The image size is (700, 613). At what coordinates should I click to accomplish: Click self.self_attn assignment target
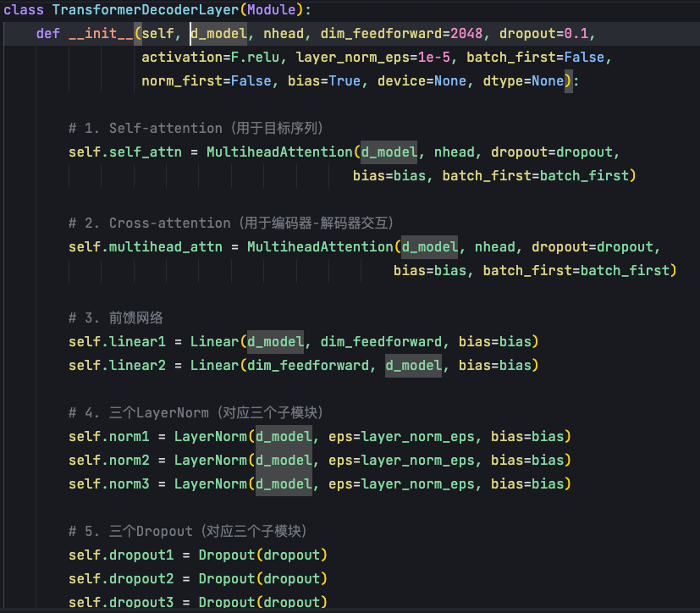(x=125, y=152)
